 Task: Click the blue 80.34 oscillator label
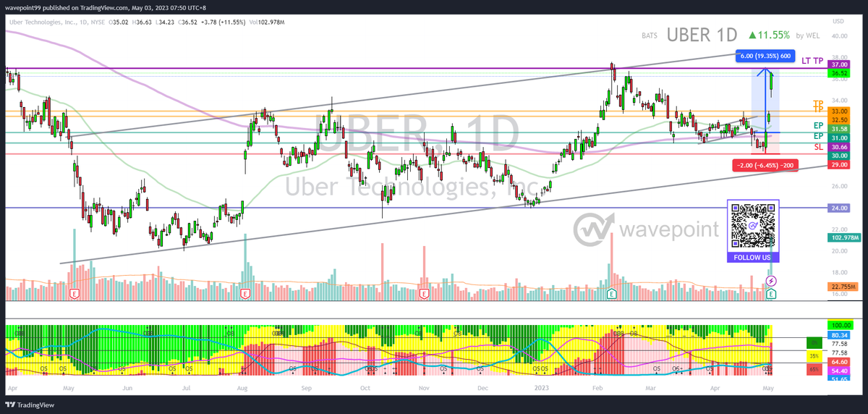pos(840,335)
